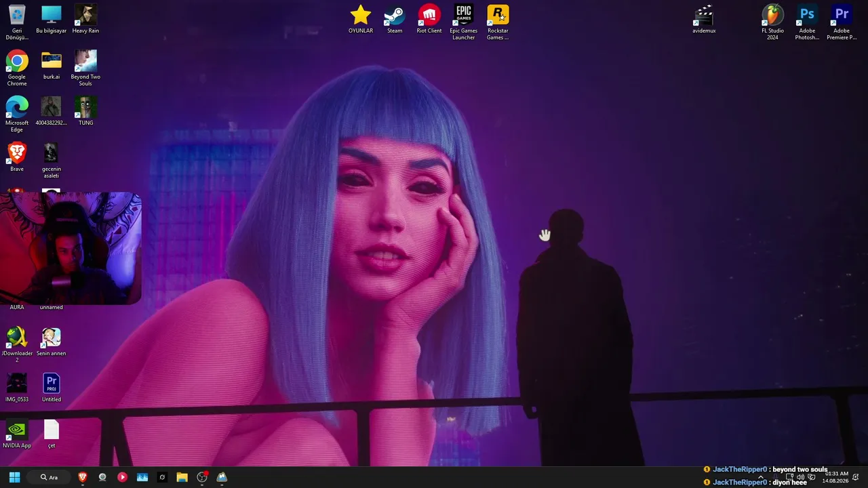Viewport: 868px width, 488px height.
Task: Open Brave from the taskbar
Action: [x=83, y=477]
